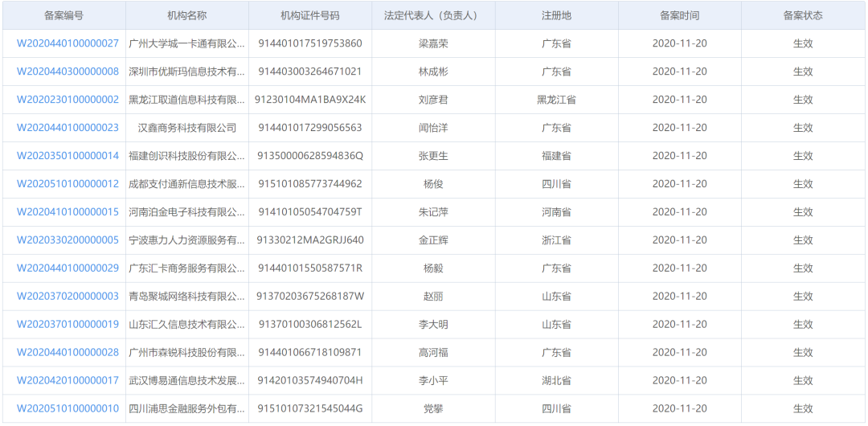Screen dimensions: 868x426
Task: Select certificate number 91370100306812562L
Action: [x=310, y=324]
